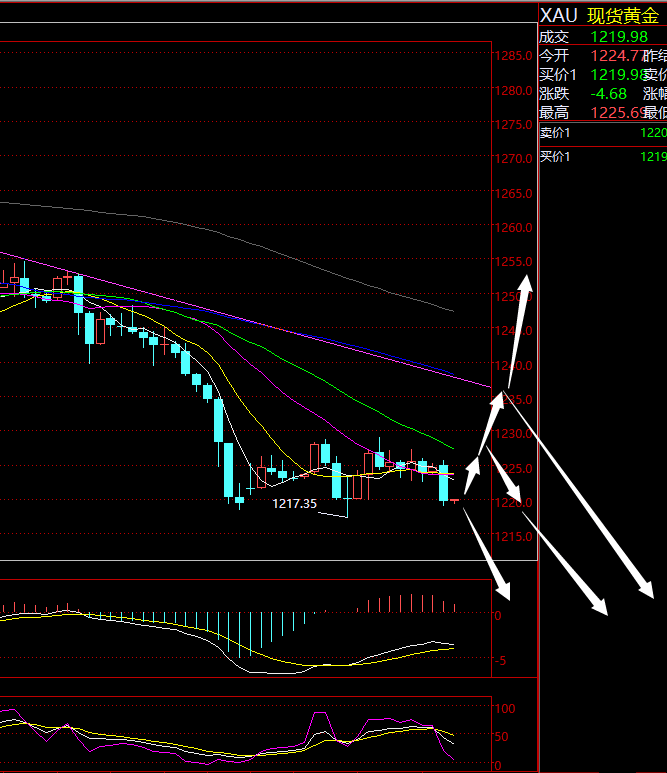Click the 1217.35 low price annotation
The image size is (667, 773).
[294, 504]
